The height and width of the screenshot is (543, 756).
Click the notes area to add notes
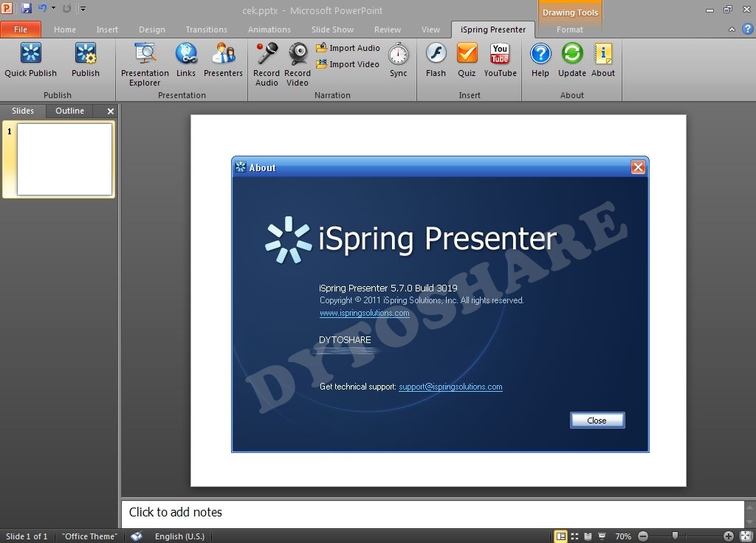pos(433,513)
